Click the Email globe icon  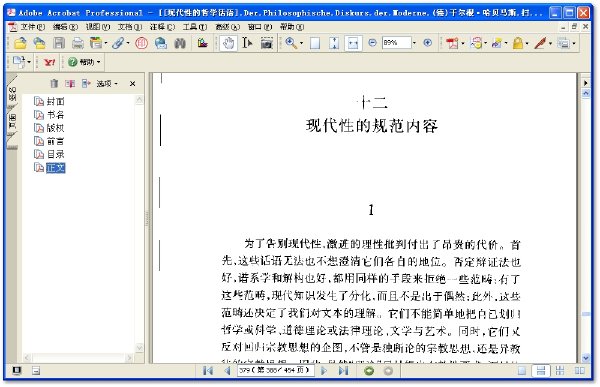pyautogui.click(x=161, y=43)
